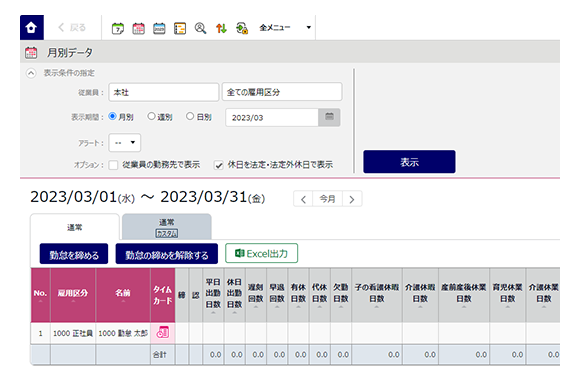
Task: Sort by 休日出勤日数 column header
Action: [234, 295]
